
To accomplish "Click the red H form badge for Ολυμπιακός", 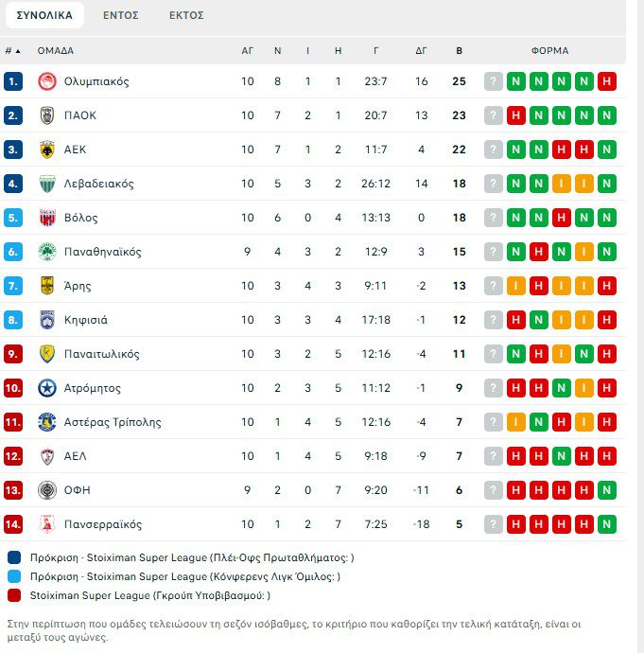I will tap(606, 81).
